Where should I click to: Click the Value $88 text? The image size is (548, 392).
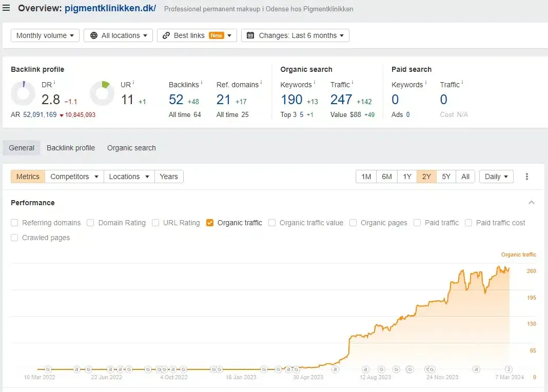[x=346, y=114]
